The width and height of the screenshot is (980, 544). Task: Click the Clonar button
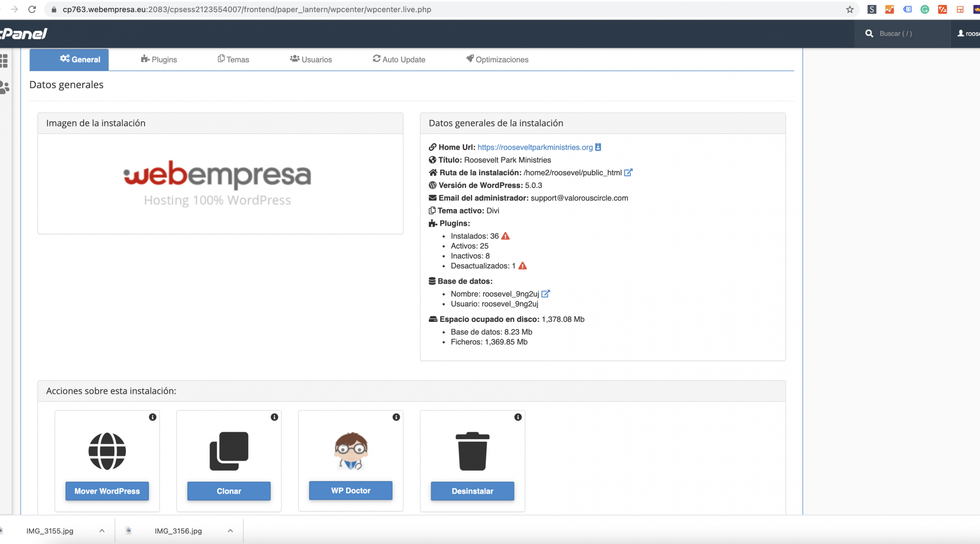point(229,491)
